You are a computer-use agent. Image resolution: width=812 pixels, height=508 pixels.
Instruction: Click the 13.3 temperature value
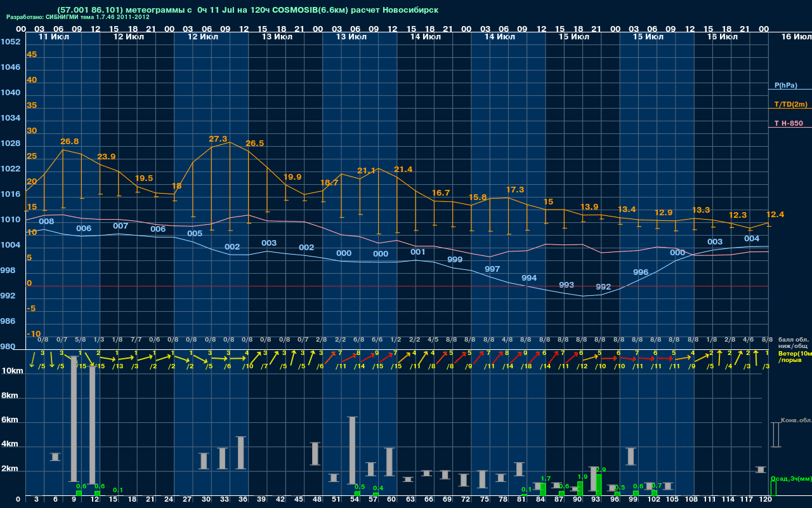pos(701,210)
